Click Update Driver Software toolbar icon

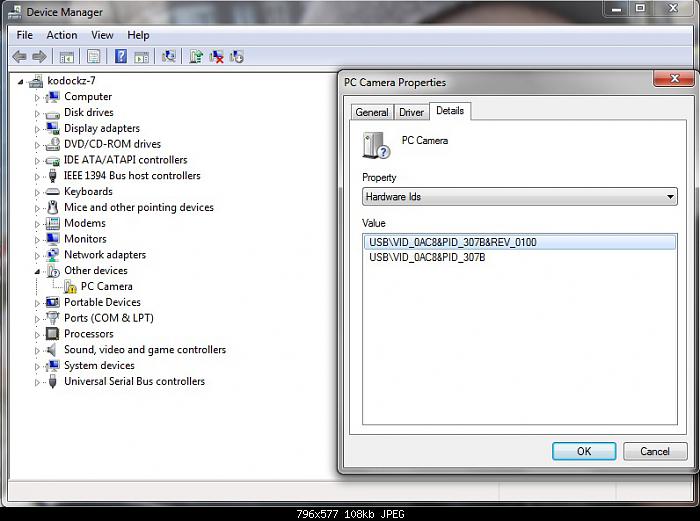tap(196, 57)
